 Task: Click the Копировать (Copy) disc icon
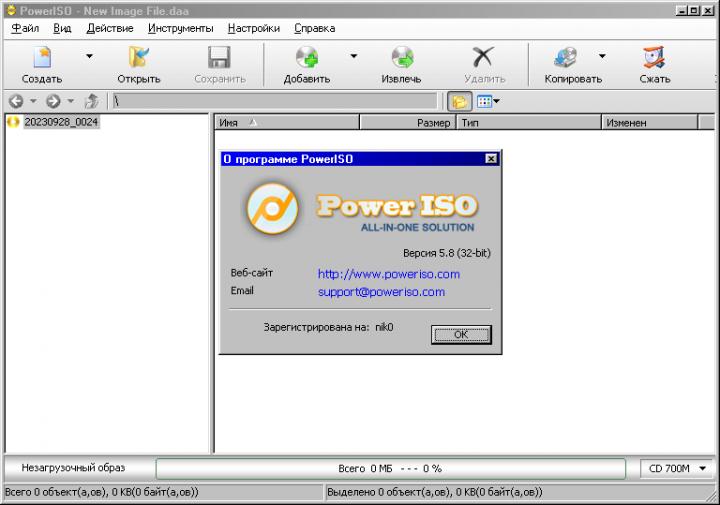(566, 58)
